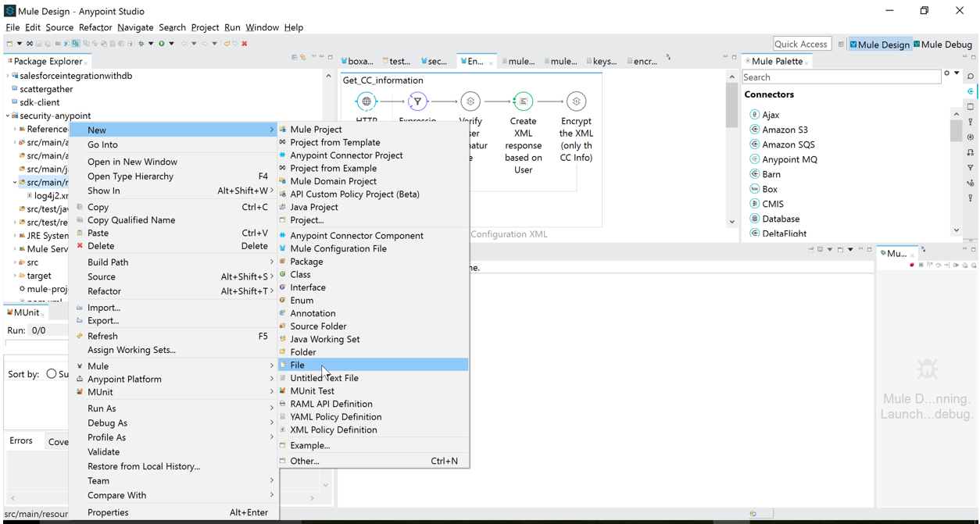The width and height of the screenshot is (980, 524).
Task: Click the Create XML response node icon
Action: point(523,102)
